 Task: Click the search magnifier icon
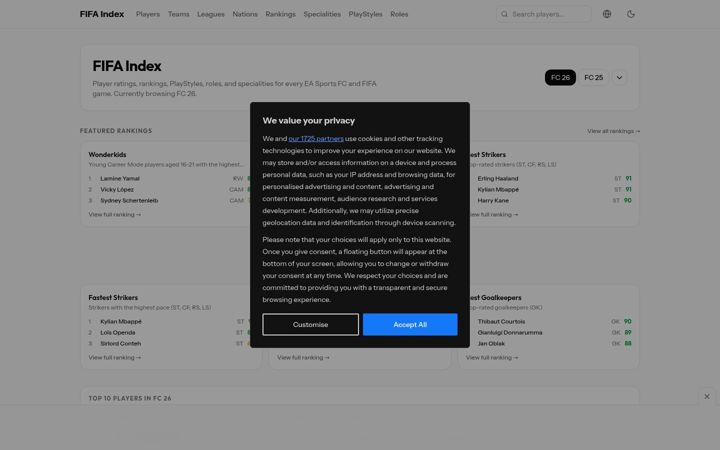point(504,14)
